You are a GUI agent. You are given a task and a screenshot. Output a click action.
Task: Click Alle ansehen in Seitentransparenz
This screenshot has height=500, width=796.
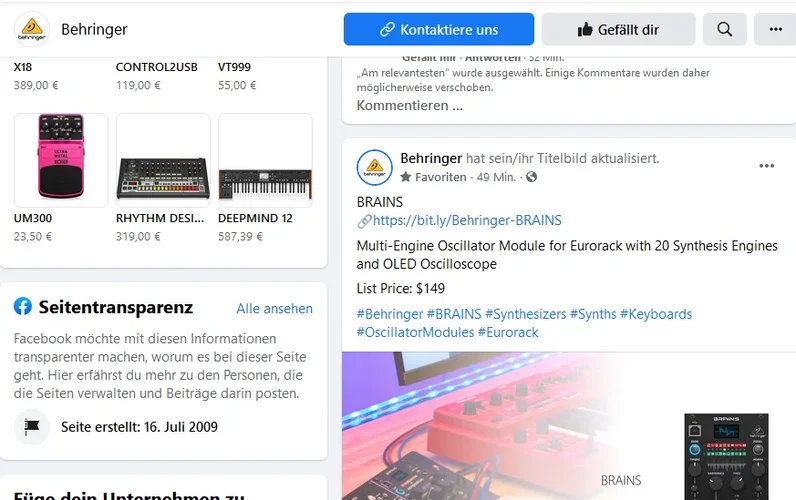[274, 309]
